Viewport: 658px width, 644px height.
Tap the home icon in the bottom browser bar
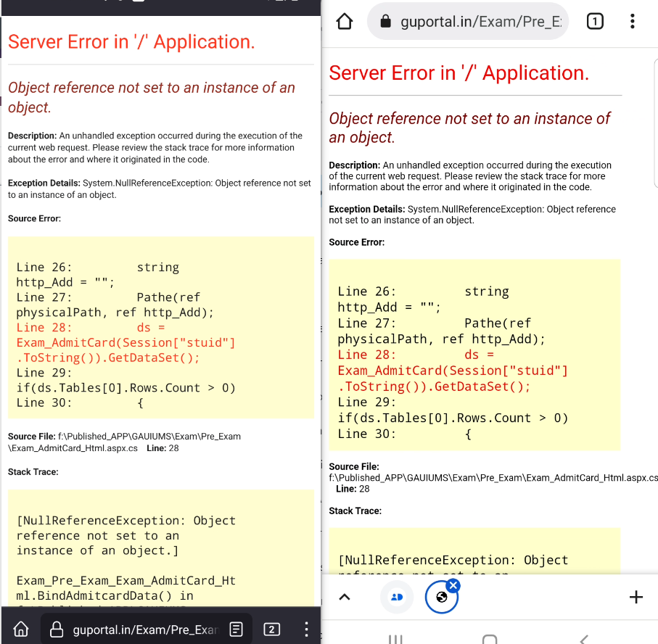pyautogui.click(x=20, y=629)
